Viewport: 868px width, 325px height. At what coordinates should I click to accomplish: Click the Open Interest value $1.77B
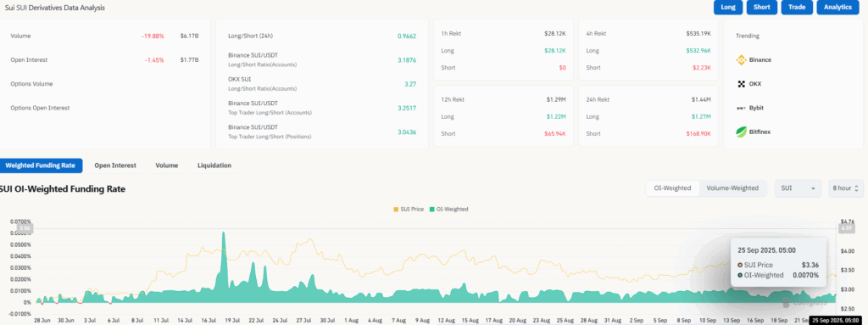pyautogui.click(x=189, y=60)
